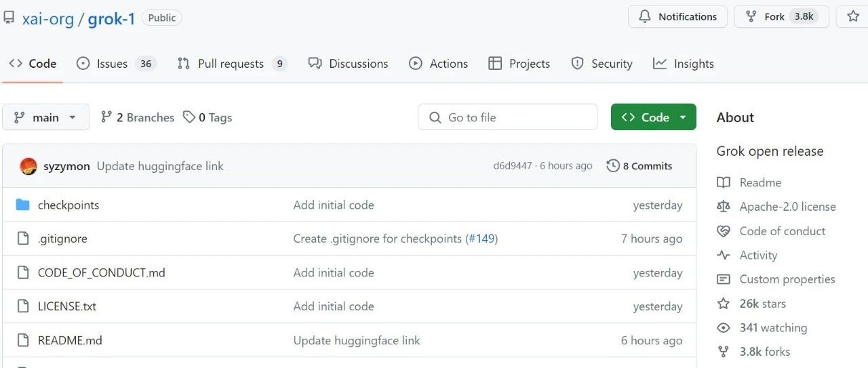The width and height of the screenshot is (868, 368).
Task: Open the grok-1 repository link
Action: tap(111, 18)
